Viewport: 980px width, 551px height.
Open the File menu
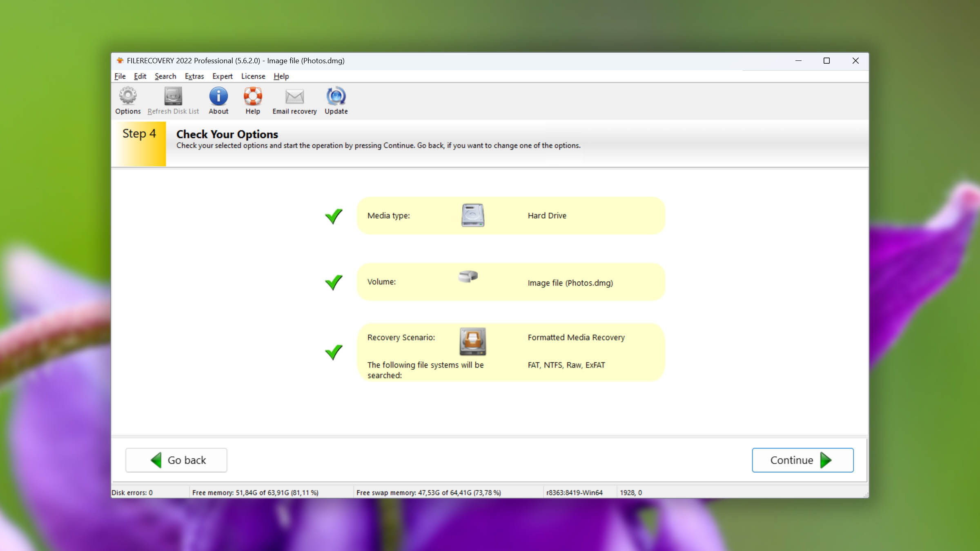coord(120,76)
